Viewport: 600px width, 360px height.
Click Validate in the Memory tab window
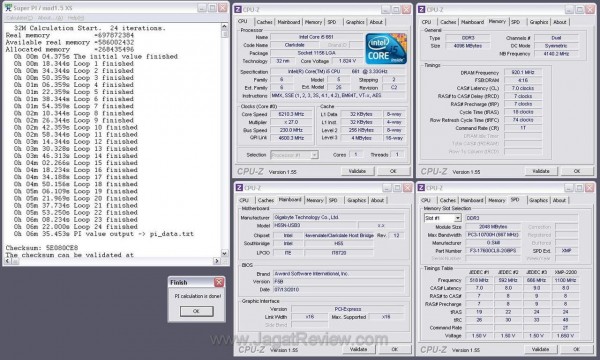point(541,171)
